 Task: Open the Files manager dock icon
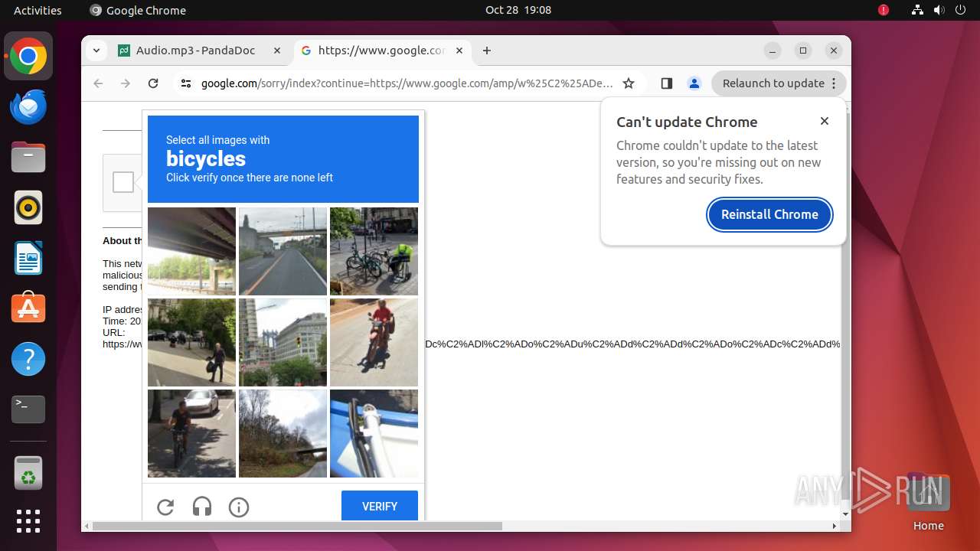tap(28, 157)
